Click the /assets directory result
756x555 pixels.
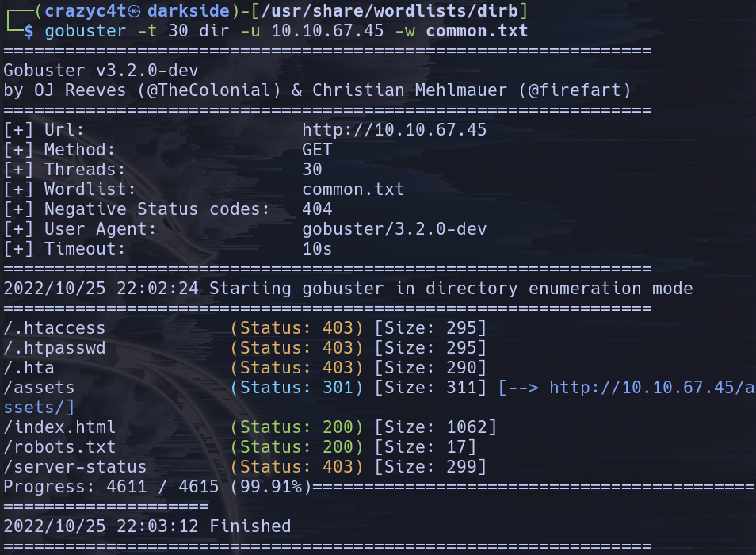[40, 388]
